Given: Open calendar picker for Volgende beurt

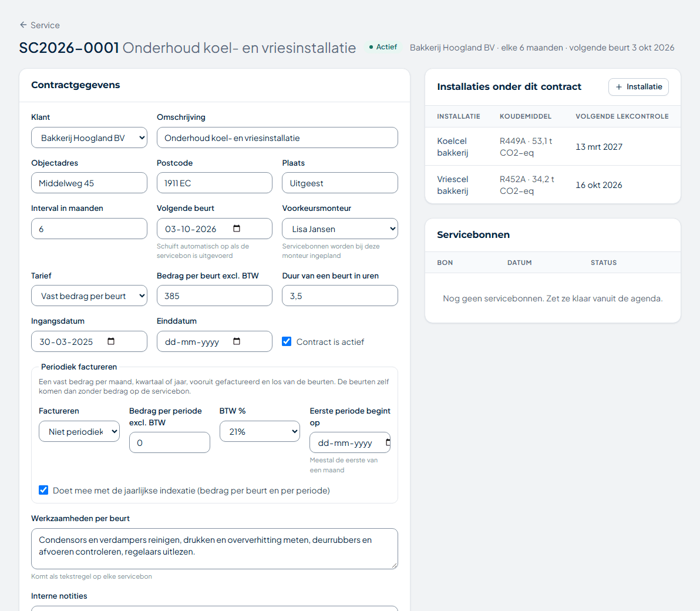Looking at the screenshot, I should coord(237,229).
